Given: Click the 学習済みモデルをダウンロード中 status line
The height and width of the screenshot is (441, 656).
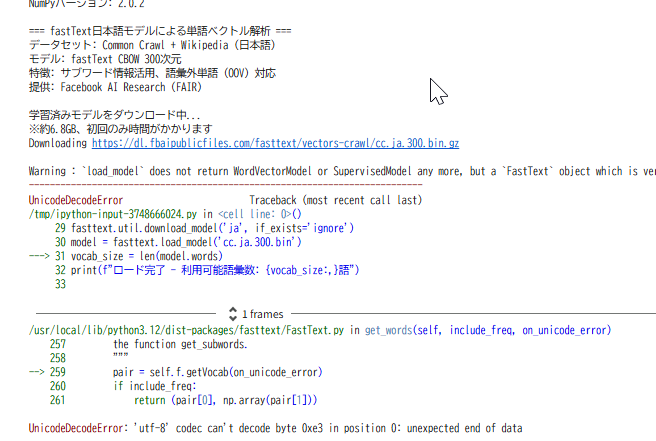Looking at the screenshot, I should (115, 115).
